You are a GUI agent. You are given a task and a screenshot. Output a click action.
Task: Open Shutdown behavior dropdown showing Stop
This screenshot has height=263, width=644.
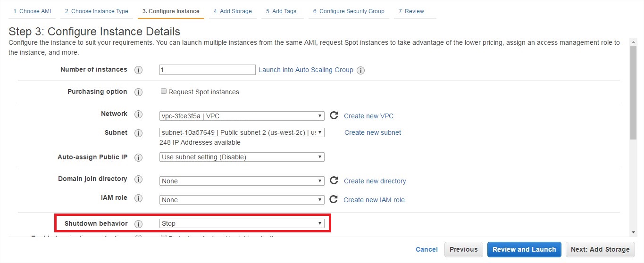[x=242, y=223]
